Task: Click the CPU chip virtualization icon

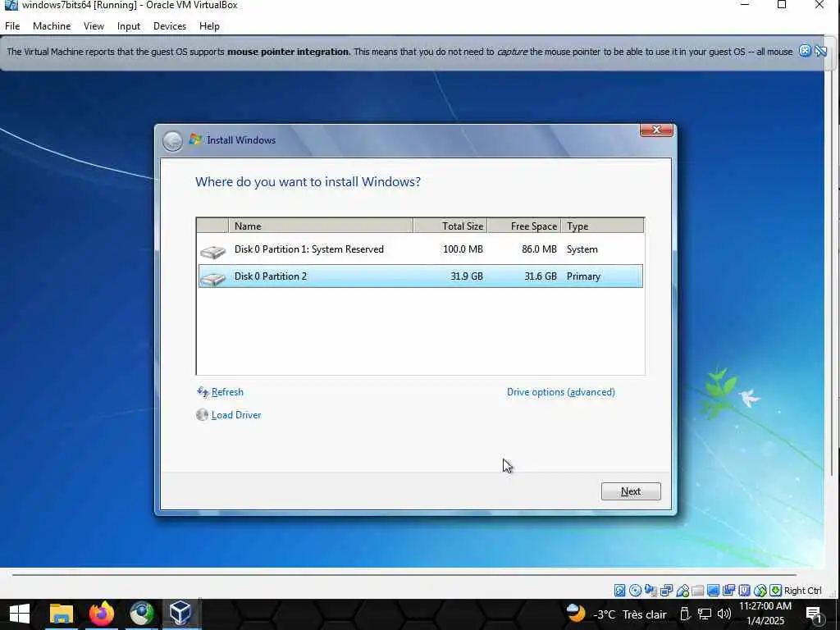Action: tap(744, 591)
